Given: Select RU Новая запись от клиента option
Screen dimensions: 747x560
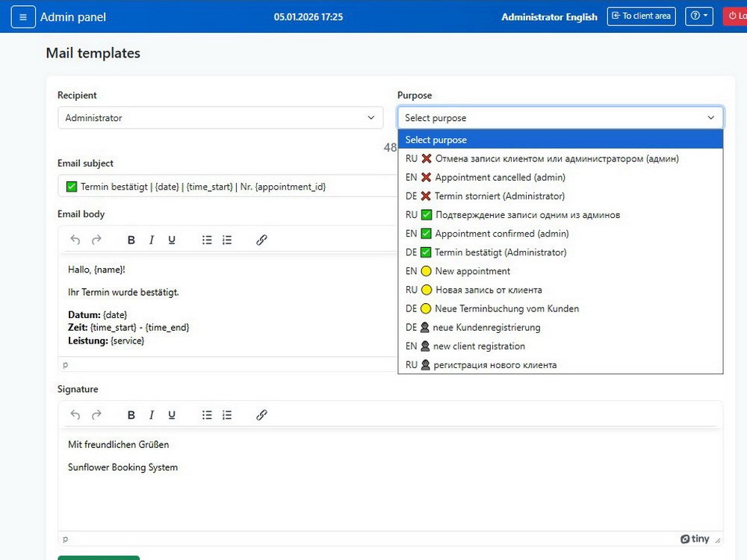Looking at the screenshot, I should click(560, 290).
